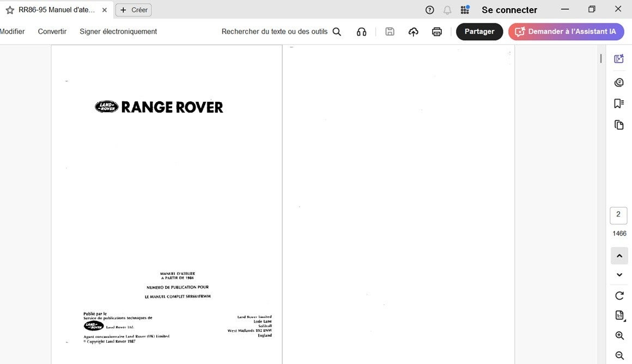Click the cloud upload icon
632x364 pixels.
[x=413, y=32]
